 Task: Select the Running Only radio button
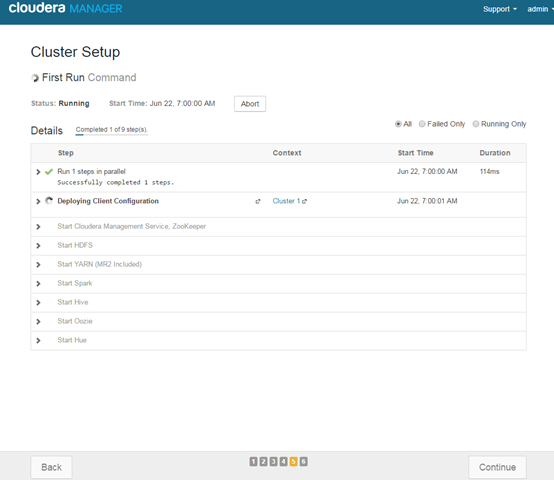(x=476, y=124)
